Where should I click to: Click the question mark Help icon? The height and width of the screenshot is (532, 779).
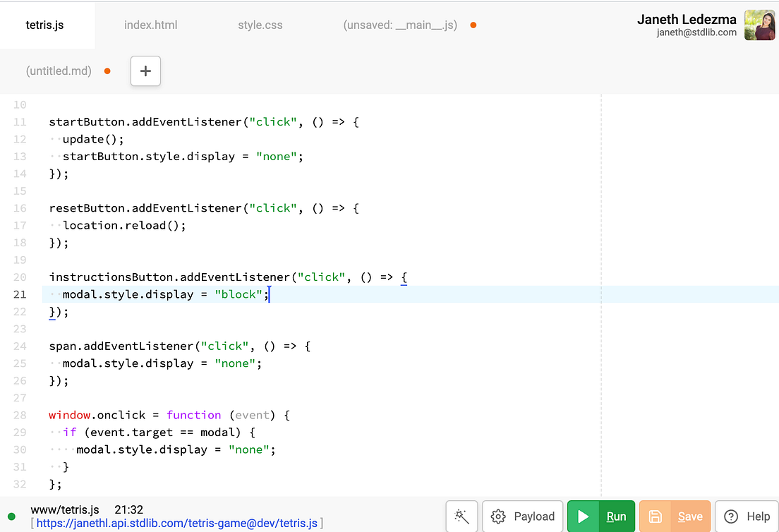[x=732, y=516]
